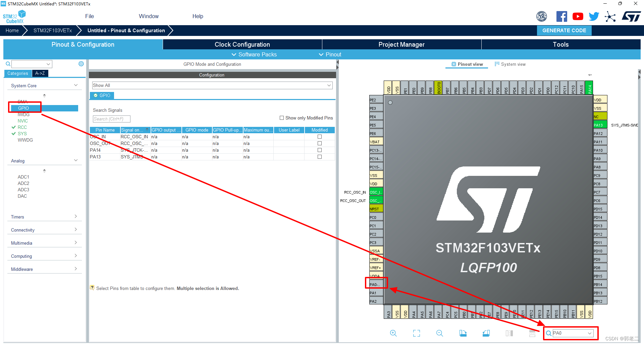Select the green PA13 pin on the chip

600,125
